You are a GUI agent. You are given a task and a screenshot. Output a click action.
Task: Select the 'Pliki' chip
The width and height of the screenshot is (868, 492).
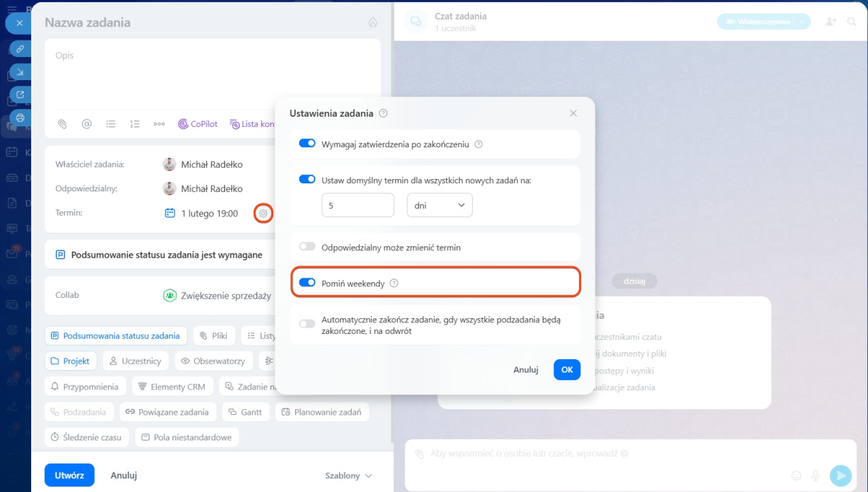(214, 335)
